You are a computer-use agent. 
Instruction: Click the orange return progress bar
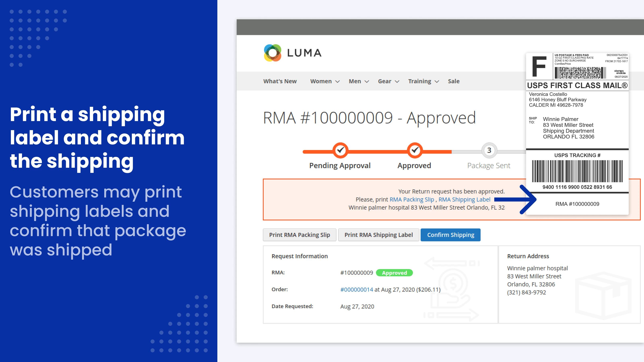coord(375,150)
